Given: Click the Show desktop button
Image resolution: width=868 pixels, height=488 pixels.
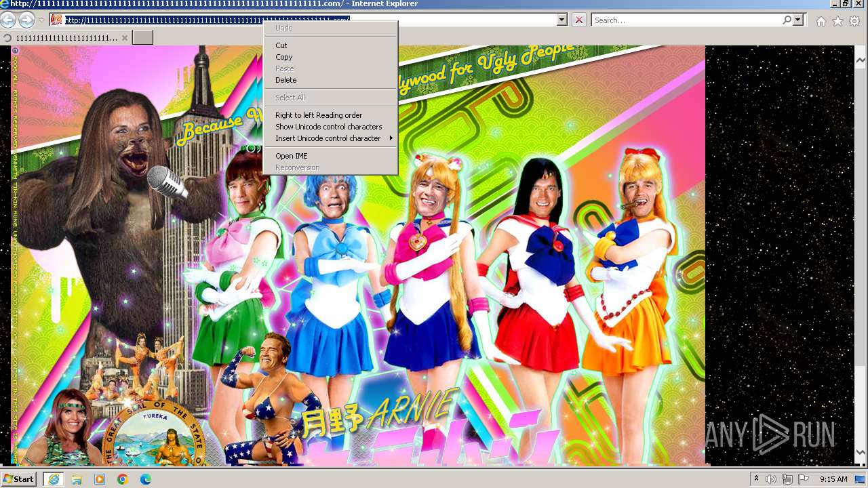Looking at the screenshot, I should click(x=860, y=479).
